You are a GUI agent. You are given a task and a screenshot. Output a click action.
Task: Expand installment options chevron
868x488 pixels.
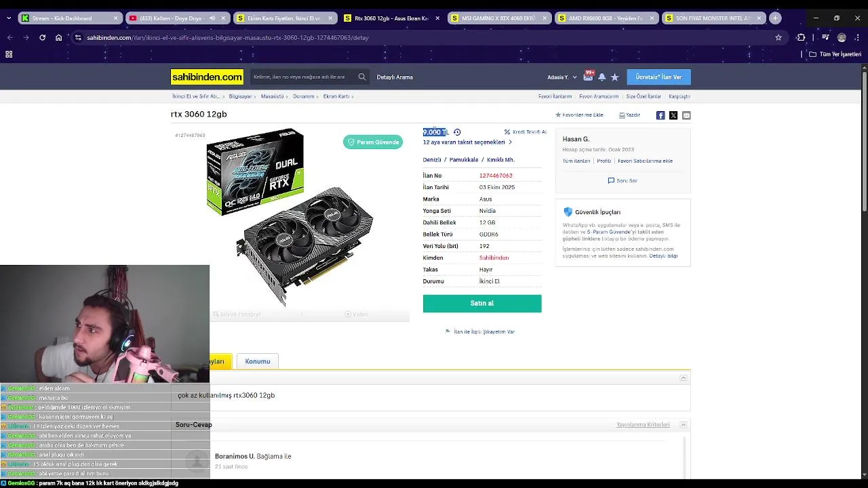(510, 142)
